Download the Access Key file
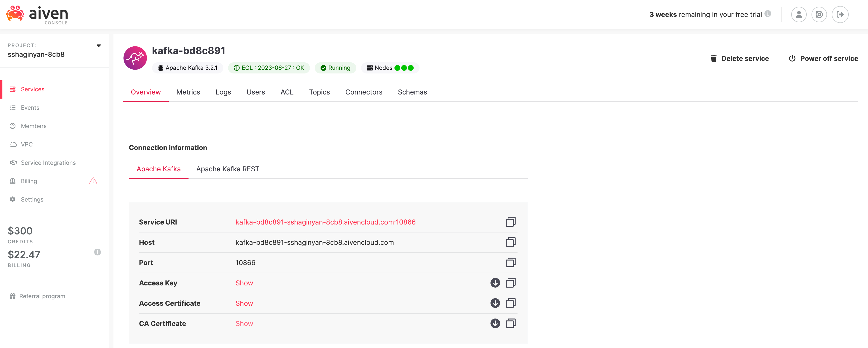Image resolution: width=868 pixels, height=348 pixels. click(495, 283)
